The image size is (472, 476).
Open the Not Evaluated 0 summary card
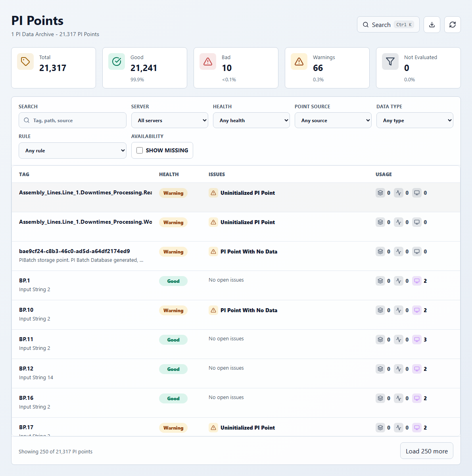pos(418,68)
